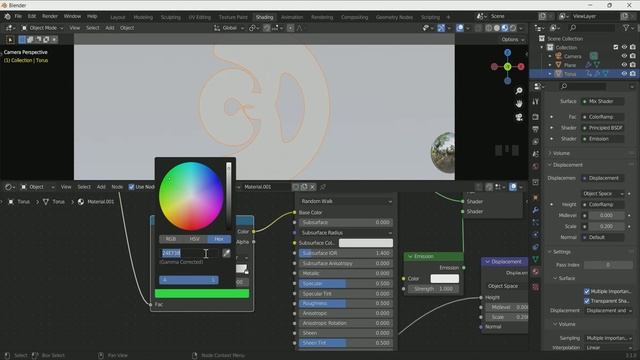Screen dimensions: 640x360
Task: Click the pin material icon in node editor
Action: pyautogui.click(x=323, y=187)
